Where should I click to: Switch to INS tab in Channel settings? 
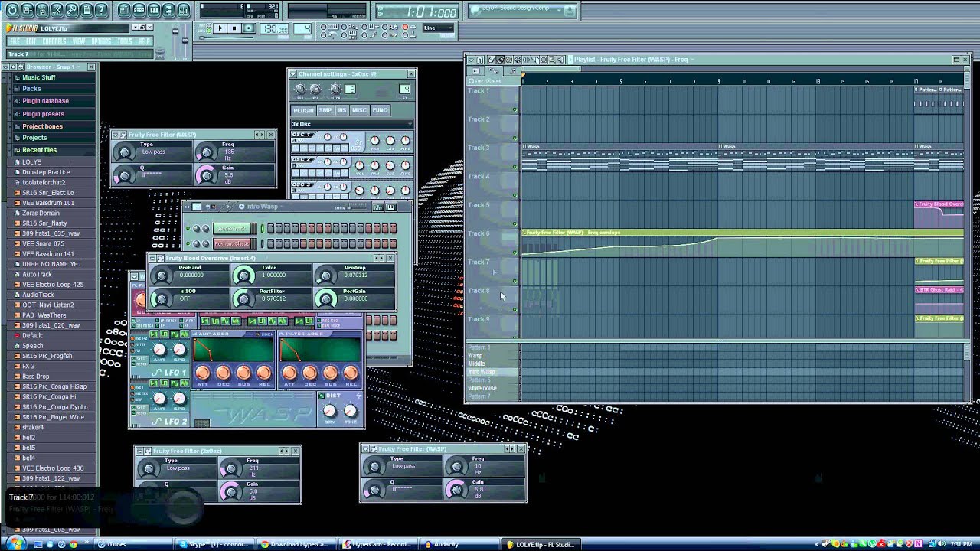coord(342,110)
